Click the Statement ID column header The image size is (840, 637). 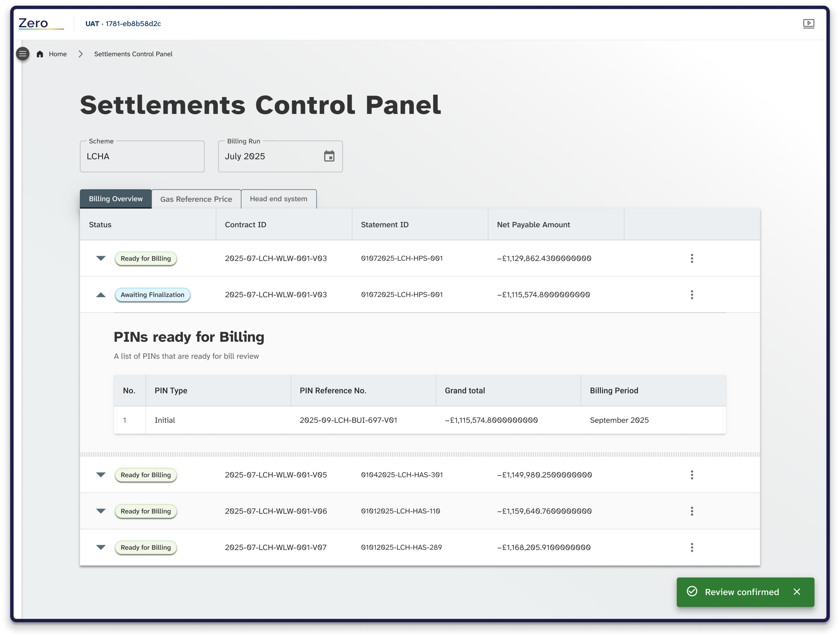[x=420, y=224]
